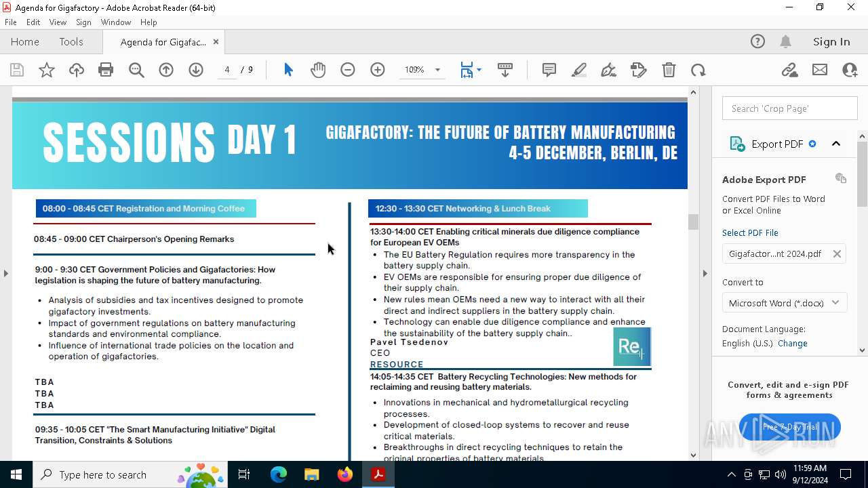Remove the selected Gigafactor PDF file

pyautogui.click(x=837, y=253)
